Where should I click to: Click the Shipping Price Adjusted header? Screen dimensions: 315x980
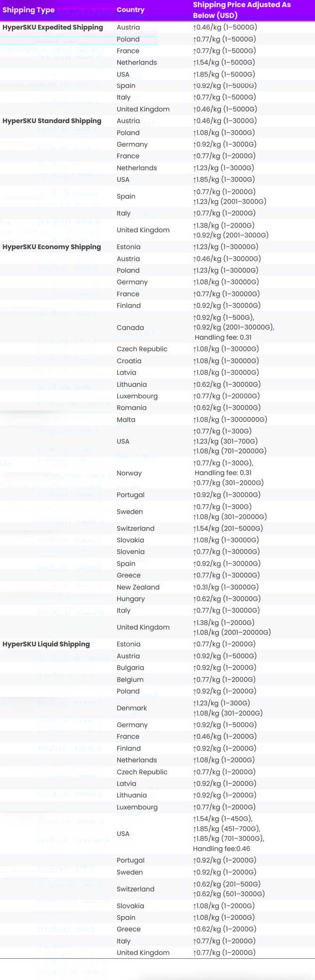pos(242,10)
